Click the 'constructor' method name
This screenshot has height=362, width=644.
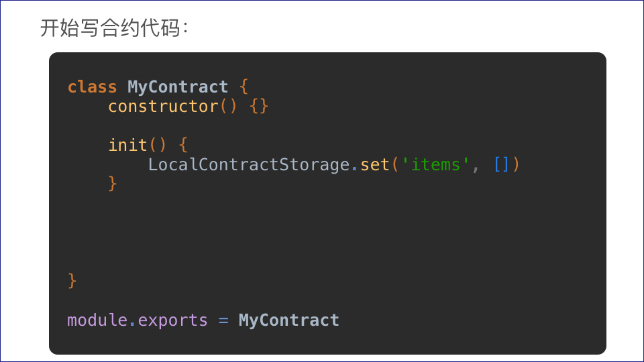[163, 107]
